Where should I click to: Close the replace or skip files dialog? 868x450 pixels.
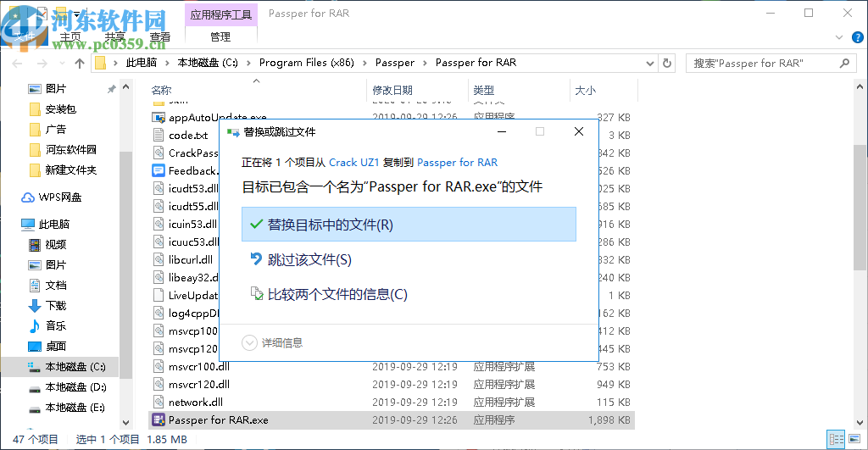[578, 131]
